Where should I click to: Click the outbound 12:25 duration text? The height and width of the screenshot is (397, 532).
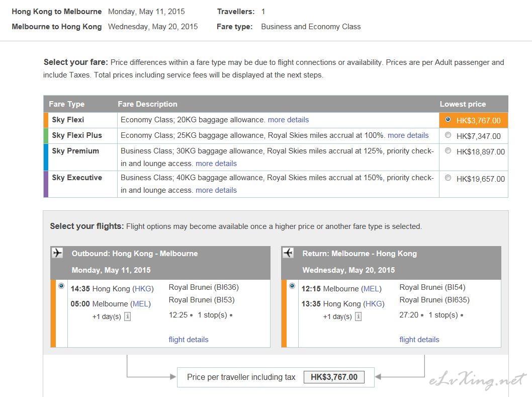[x=178, y=315]
